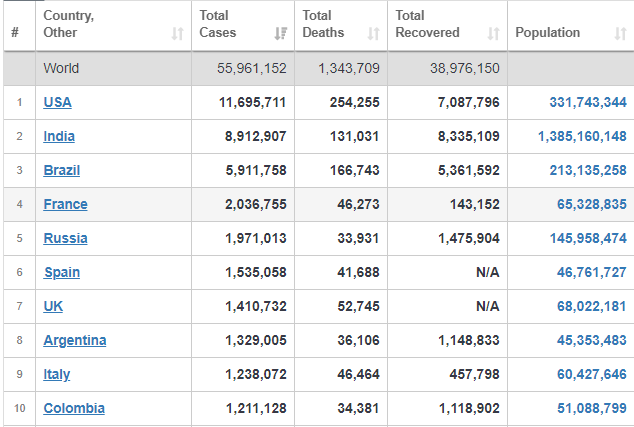This screenshot has height=427, width=634.
Task: Open the Spain country link
Action: (61, 272)
